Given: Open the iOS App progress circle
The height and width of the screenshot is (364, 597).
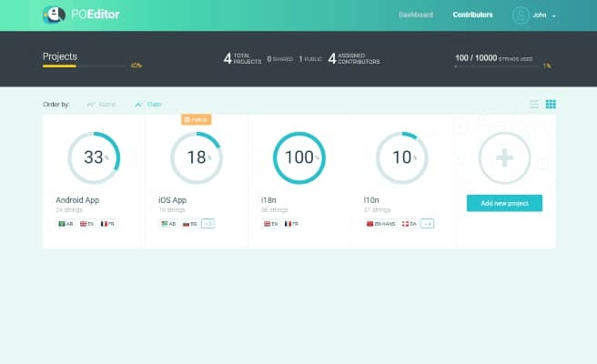Looking at the screenshot, I should [197, 157].
